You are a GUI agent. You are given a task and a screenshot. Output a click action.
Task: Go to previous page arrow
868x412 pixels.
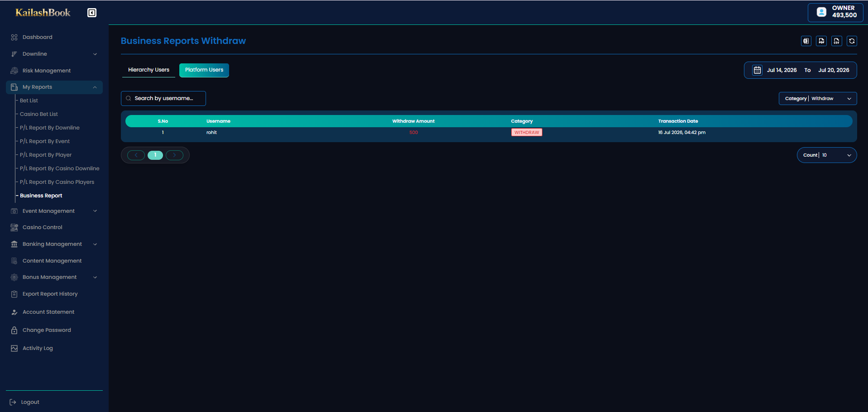click(136, 155)
